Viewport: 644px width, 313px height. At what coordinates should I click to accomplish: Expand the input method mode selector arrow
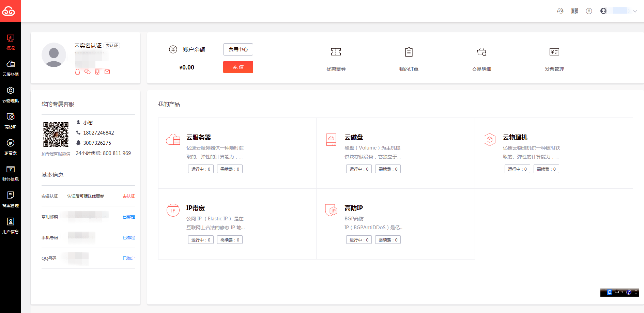tap(622, 292)
